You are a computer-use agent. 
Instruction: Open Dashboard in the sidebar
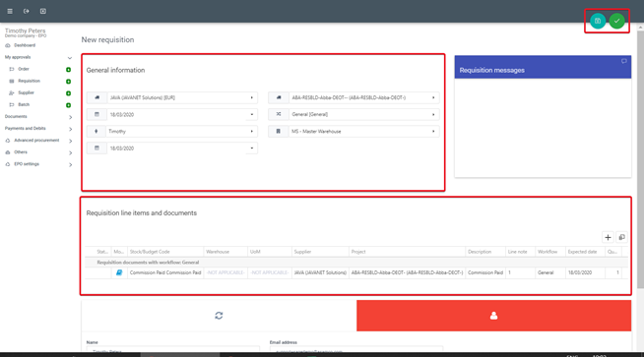[x=25, y=45]
